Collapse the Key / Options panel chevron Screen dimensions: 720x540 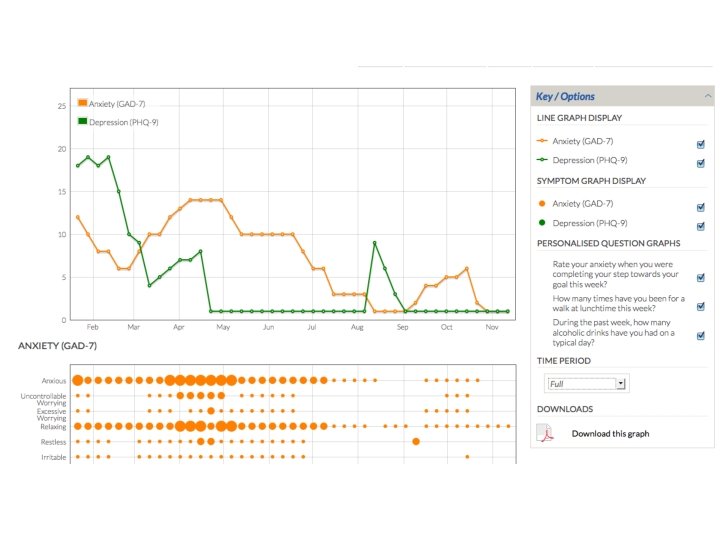pyautogui.click(x=708, y=96)
